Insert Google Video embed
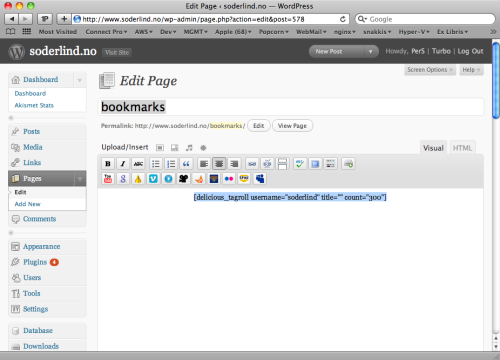This screenshot has width=500, height=360. click(123, 179)
